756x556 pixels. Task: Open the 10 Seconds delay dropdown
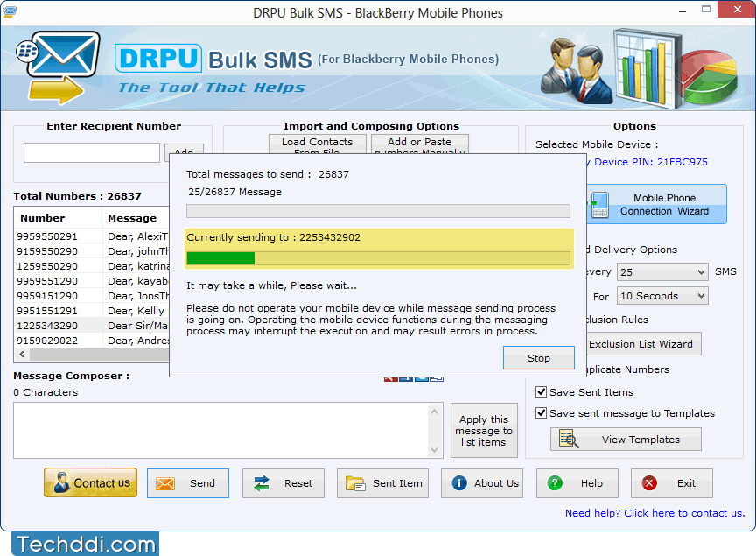tap(662, 296)
